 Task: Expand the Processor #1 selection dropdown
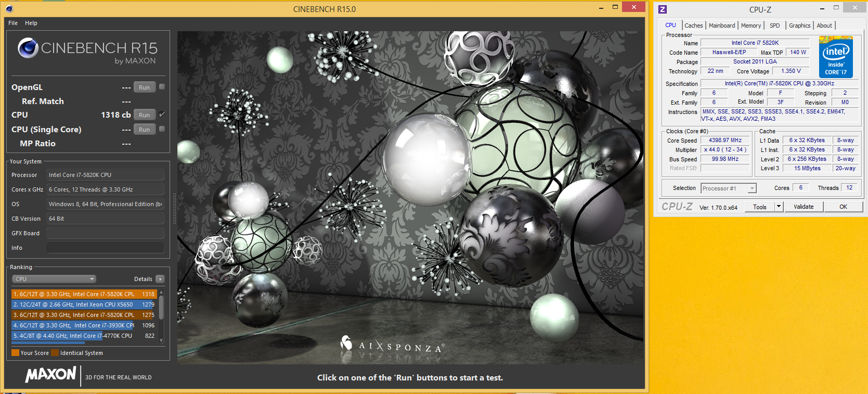point(752,188)
